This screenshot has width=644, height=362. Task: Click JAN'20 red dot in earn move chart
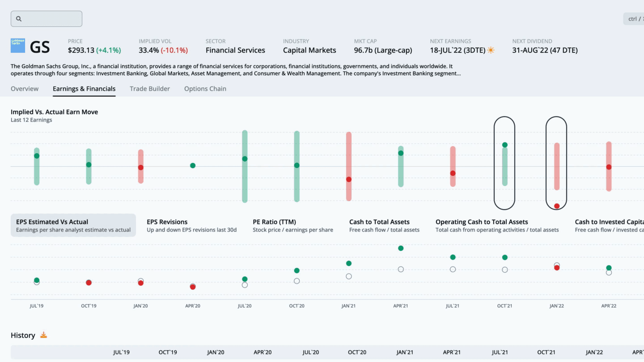[140, 167]
